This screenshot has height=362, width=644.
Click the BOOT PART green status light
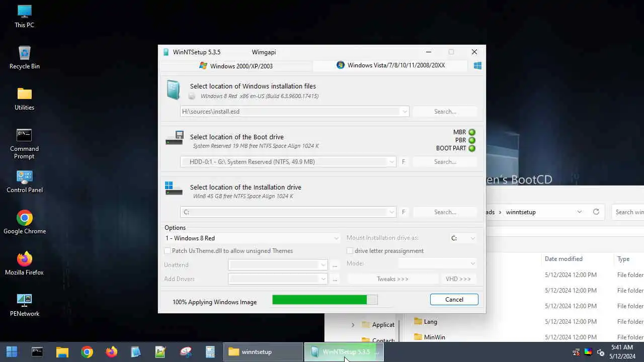pos(472,148)
